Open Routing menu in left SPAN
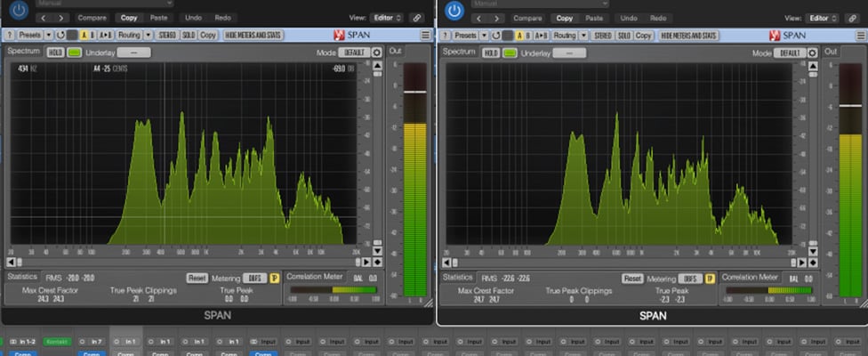Screen dimensions: 868x356 click(x=130, y=35)
